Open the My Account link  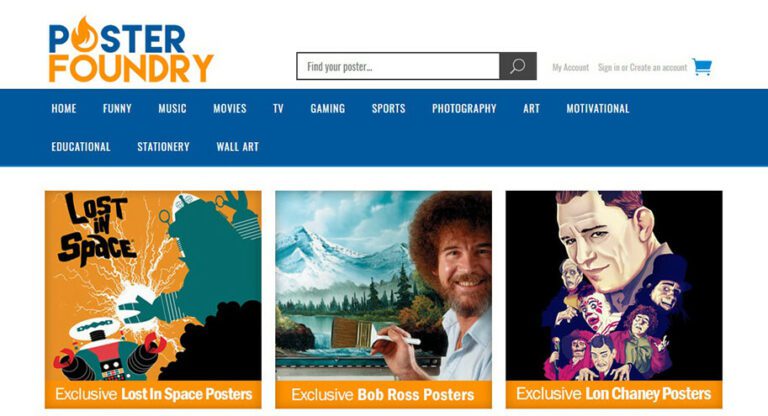[571, 68]
